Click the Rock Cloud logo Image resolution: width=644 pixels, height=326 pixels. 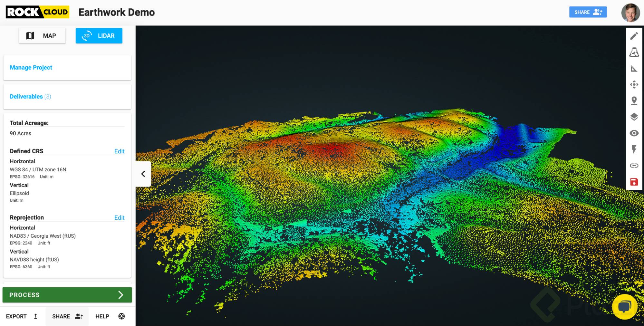[37, 12]
